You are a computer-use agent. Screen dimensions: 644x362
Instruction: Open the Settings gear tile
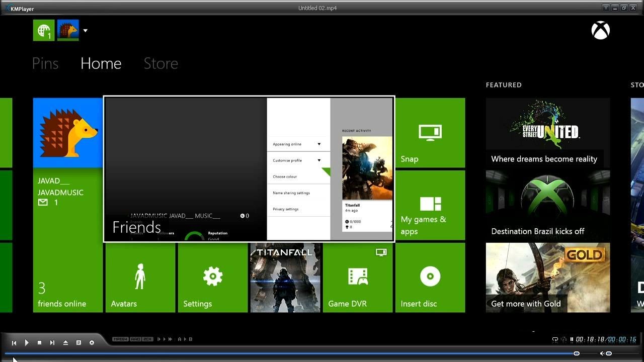coord(213,278)
